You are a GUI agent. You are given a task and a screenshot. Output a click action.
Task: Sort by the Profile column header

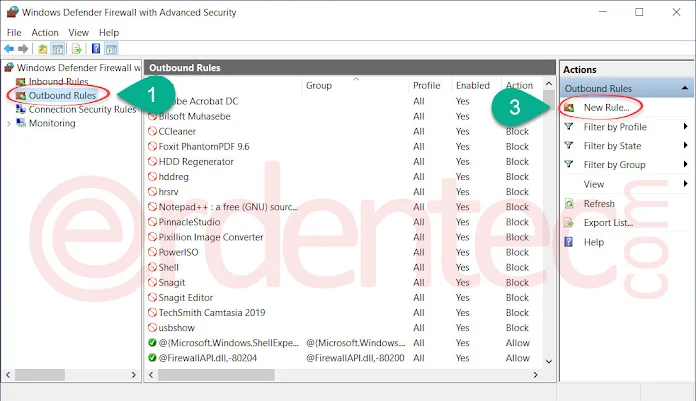pyautogui.click(x=427, y=85)
